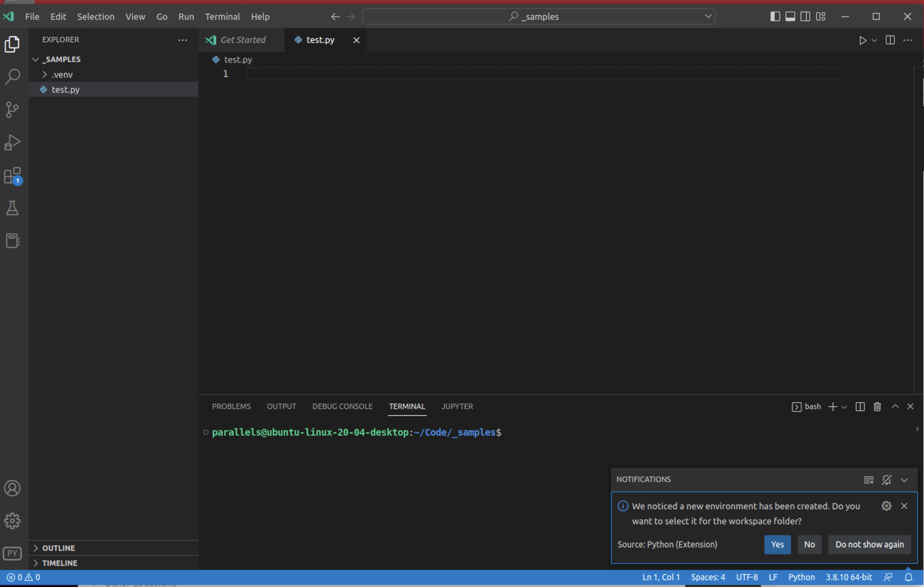Run Python file with the play icon

pos(863,40)
